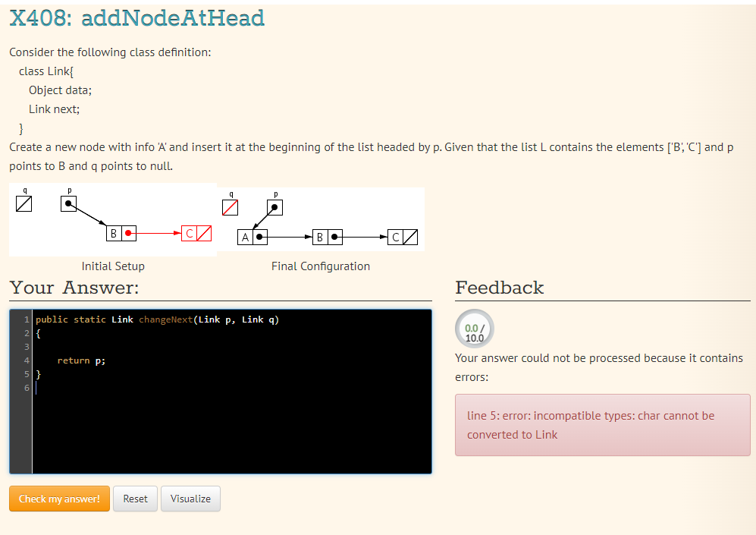Open the Visualize tool
The width and height of the screenshot is (756, 535).
click(190, 499)
